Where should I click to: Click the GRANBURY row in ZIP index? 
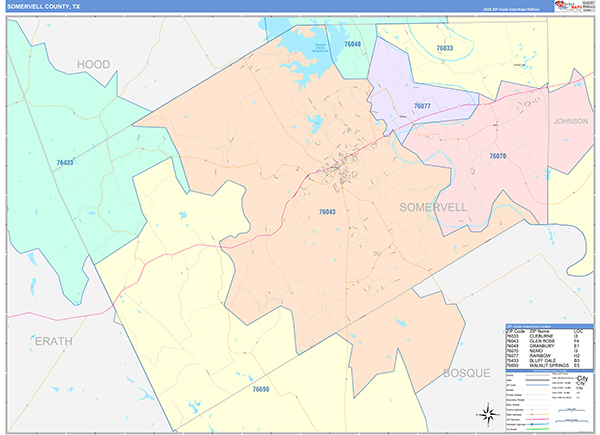click(x=549, y=346)
